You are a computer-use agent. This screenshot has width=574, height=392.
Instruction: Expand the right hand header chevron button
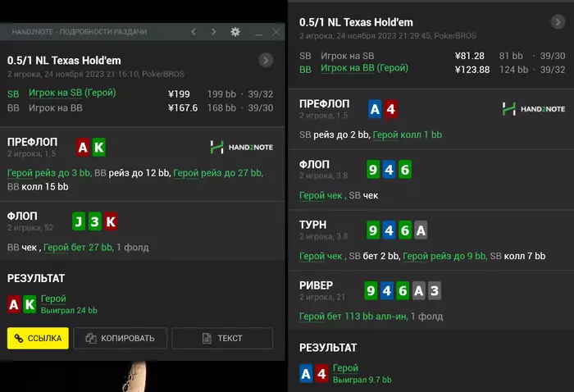tap(558, 22)
